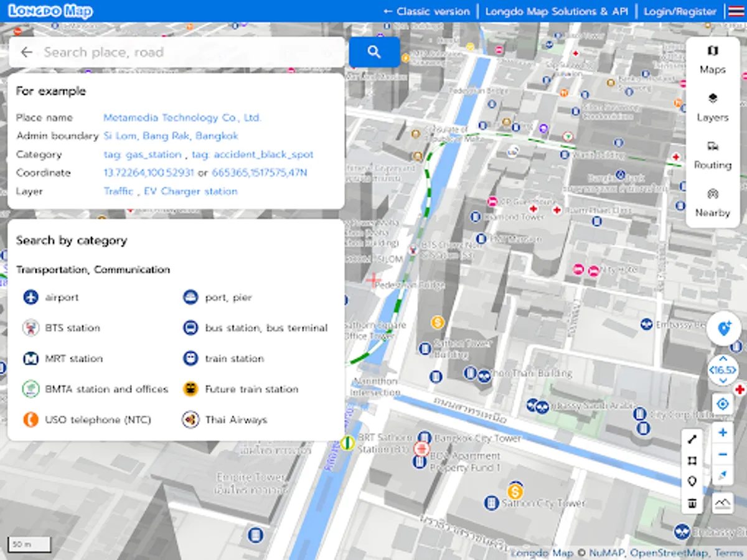Click the blue search magnifier button
Screen dimensions: 747x560
pos(374,52)
